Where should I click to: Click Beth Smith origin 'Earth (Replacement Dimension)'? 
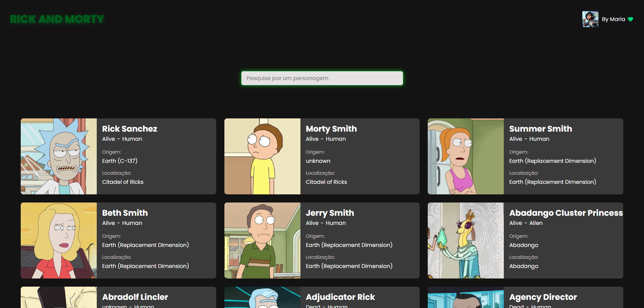point(146,245)
